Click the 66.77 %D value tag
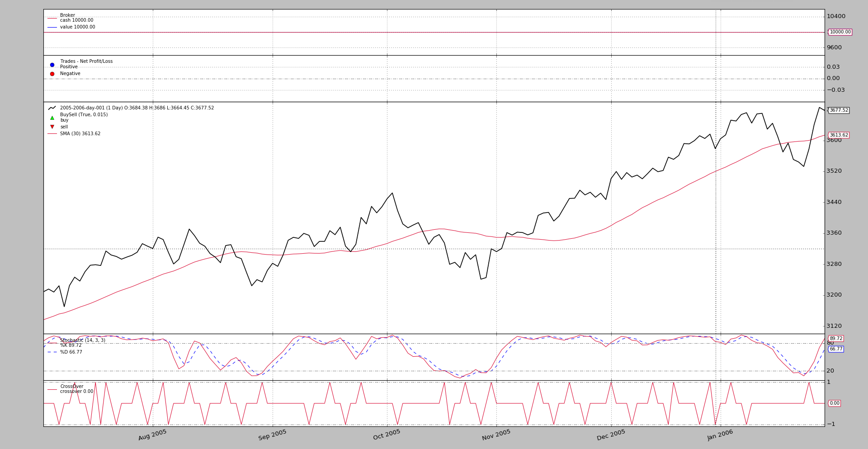 tap(835, 349)
